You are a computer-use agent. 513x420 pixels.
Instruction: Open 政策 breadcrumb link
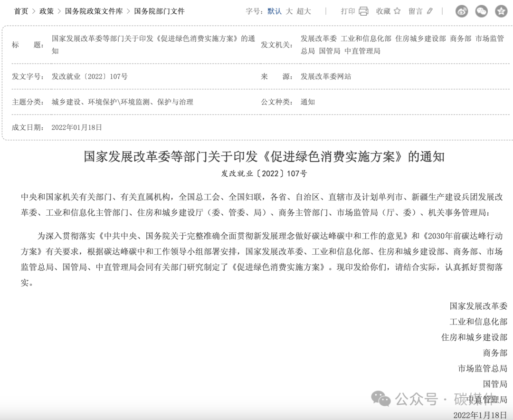coord(47,11)
